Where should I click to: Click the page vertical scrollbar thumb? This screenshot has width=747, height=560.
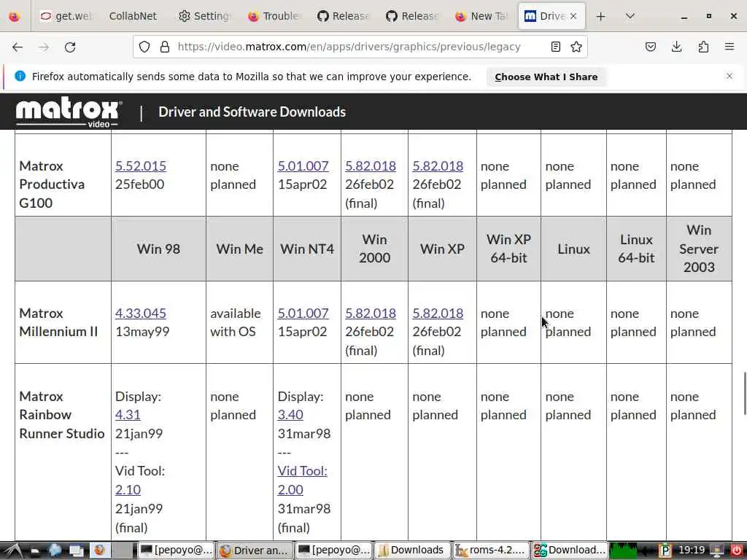(744, 393)
